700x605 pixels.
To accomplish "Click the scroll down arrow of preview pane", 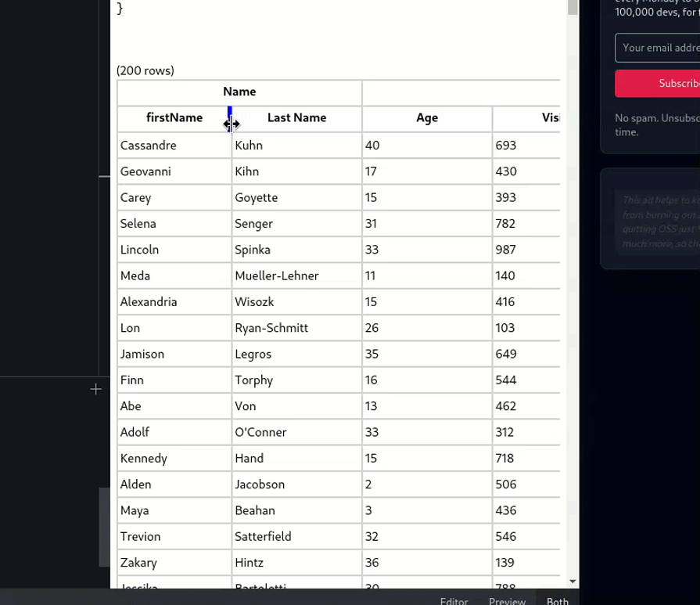I will [573, 582].
